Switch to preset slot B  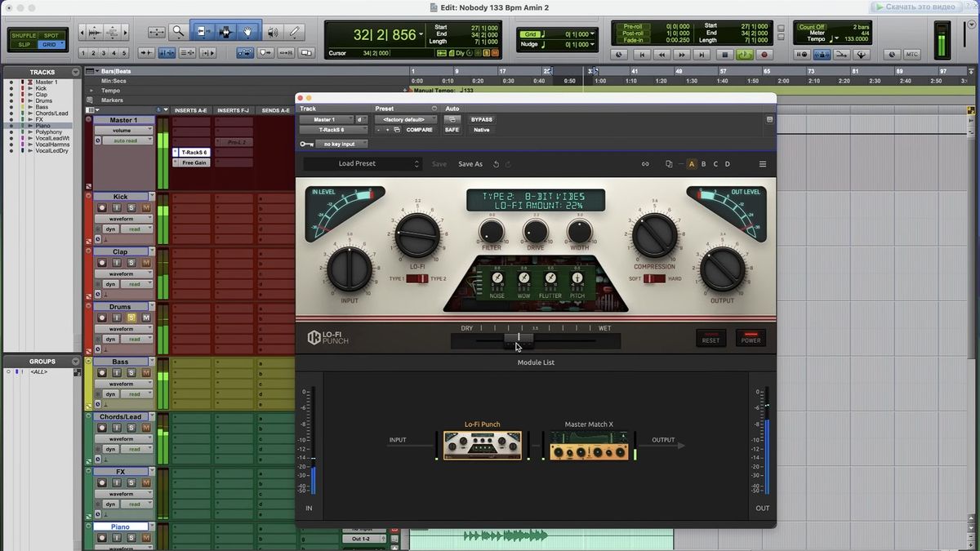[x=703, y=163]
